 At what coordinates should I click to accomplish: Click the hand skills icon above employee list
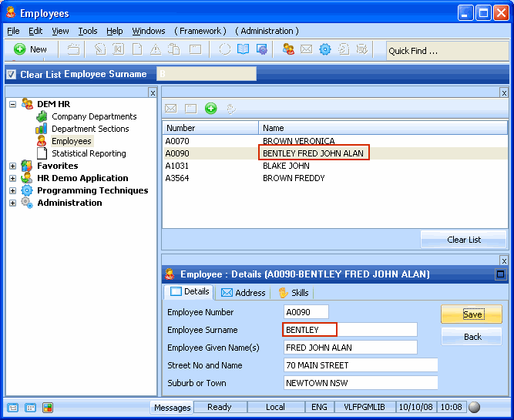[231, 109]
